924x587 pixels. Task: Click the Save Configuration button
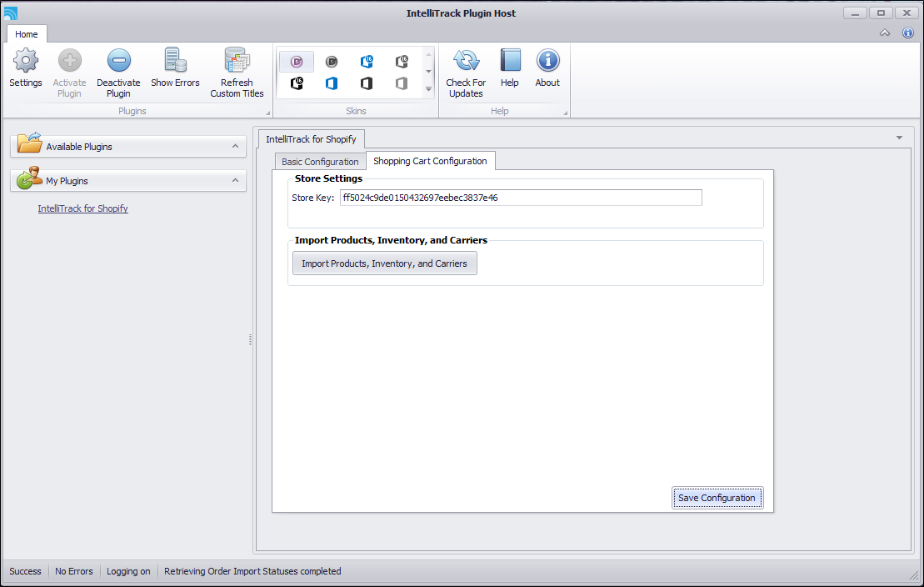click(717, 497)
